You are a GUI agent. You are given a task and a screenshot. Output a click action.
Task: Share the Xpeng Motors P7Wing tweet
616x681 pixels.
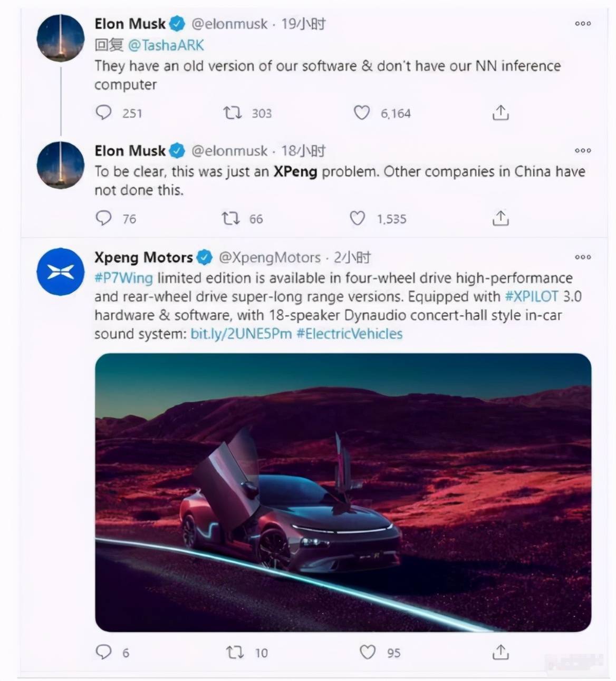pos(500,652)
